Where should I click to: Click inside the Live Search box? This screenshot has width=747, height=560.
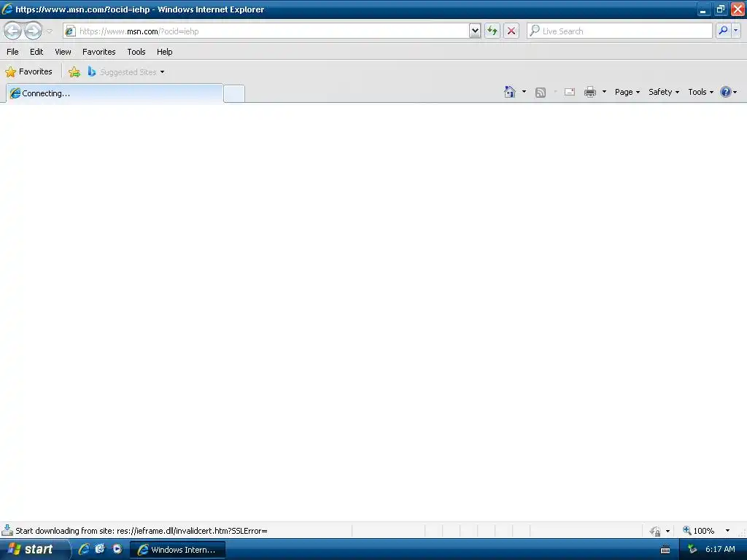point(619,31)
